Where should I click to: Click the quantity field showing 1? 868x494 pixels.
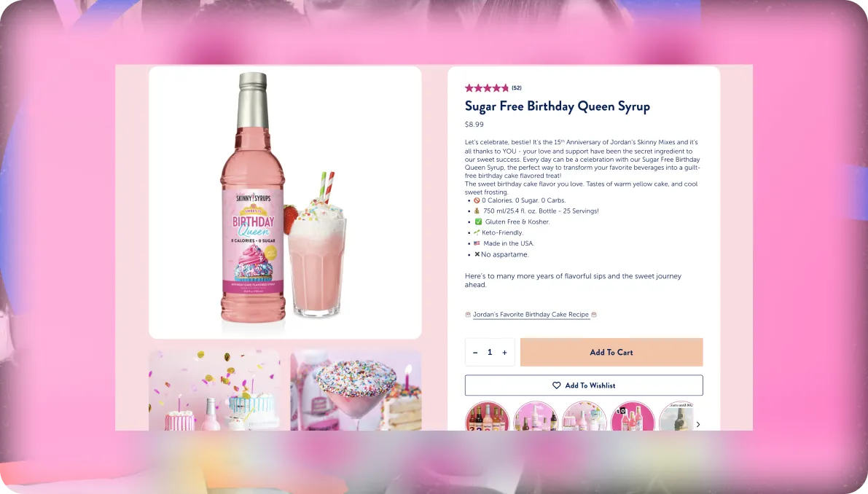(x=490, y=353)
